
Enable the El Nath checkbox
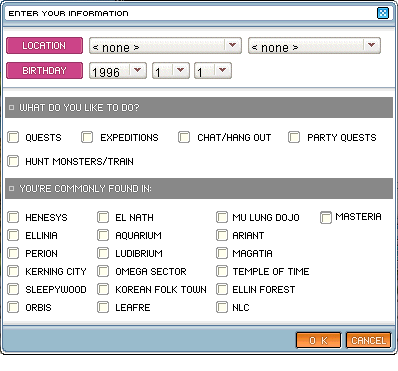(x=103, y=217)
